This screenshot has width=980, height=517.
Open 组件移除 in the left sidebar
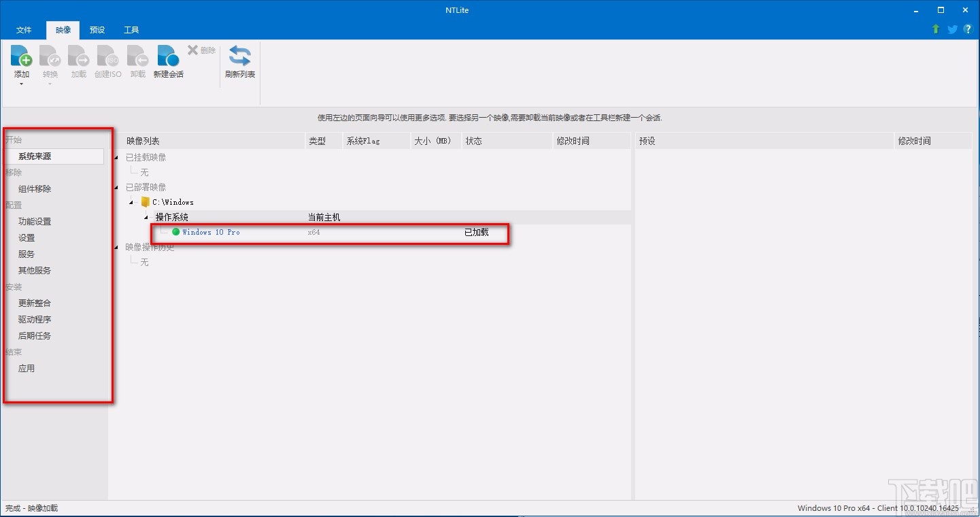tap(35, 188)
